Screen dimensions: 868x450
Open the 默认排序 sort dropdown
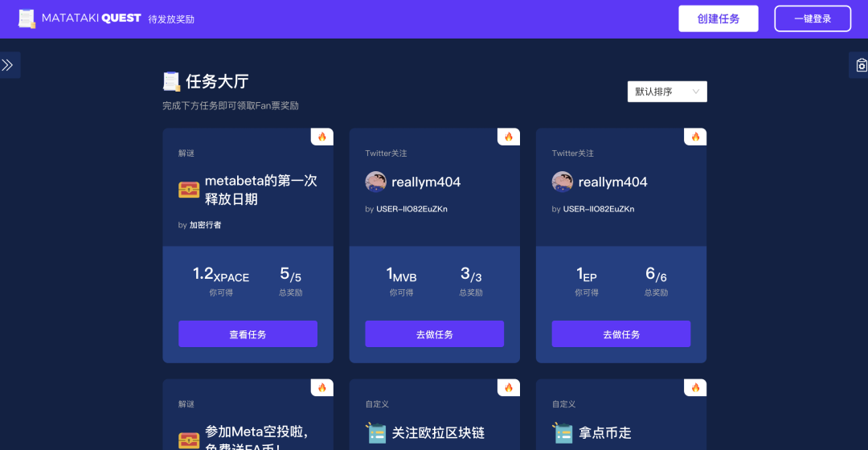point(667,92)
